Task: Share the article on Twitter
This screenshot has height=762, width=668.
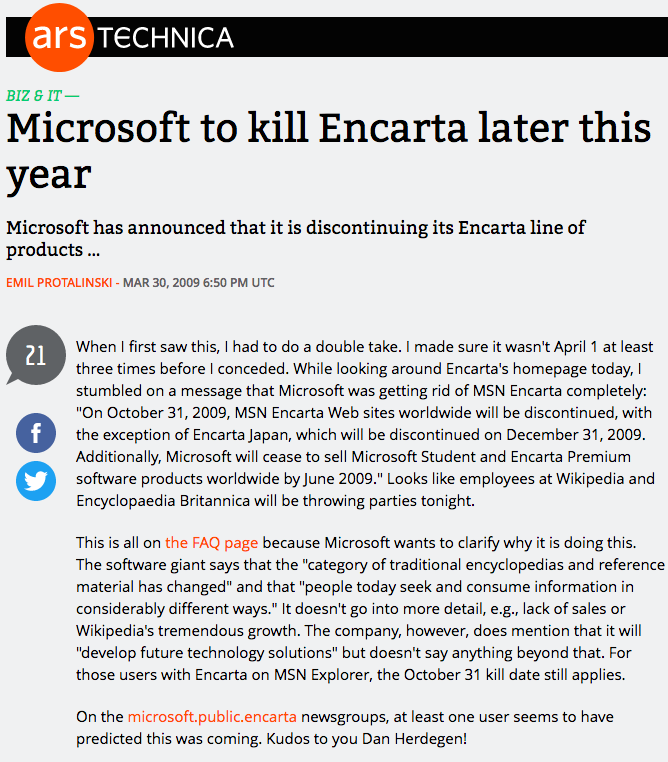Action: click(36, 482)
